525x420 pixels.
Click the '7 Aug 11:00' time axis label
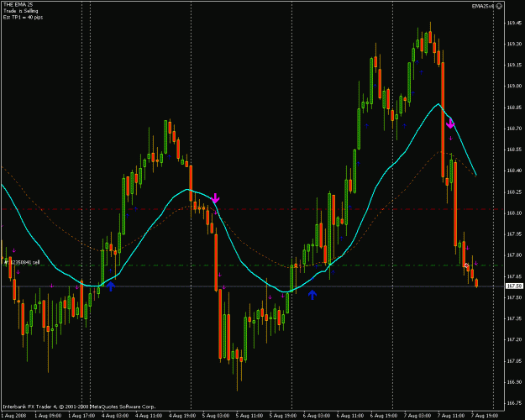coord(451,416)
